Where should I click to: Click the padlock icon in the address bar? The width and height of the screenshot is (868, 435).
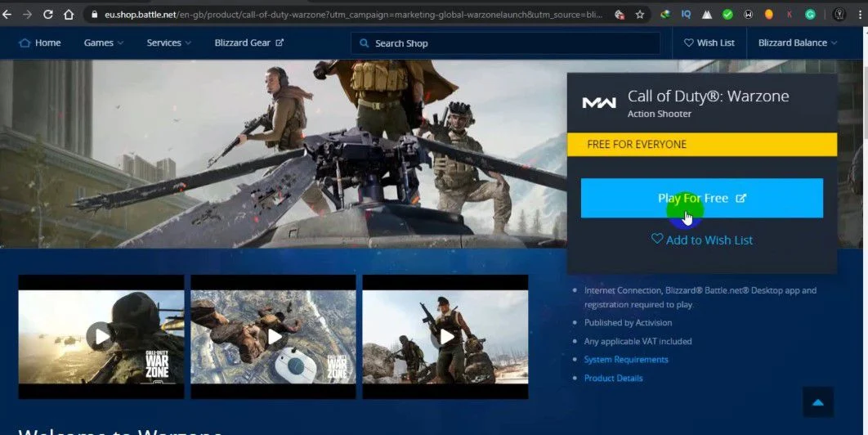pos(95,15)
